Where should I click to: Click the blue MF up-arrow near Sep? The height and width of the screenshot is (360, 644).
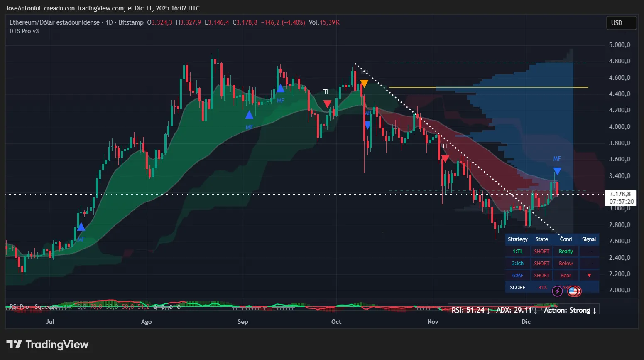249,115
